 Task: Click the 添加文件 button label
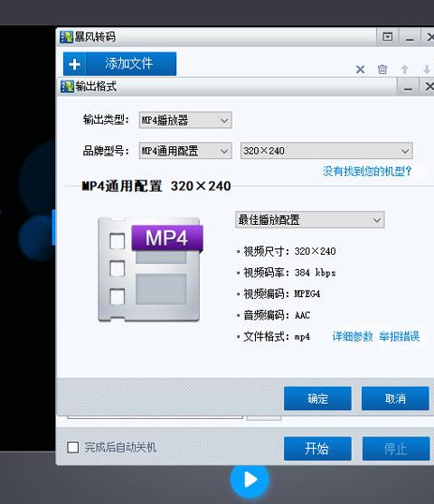click(128, 63)
